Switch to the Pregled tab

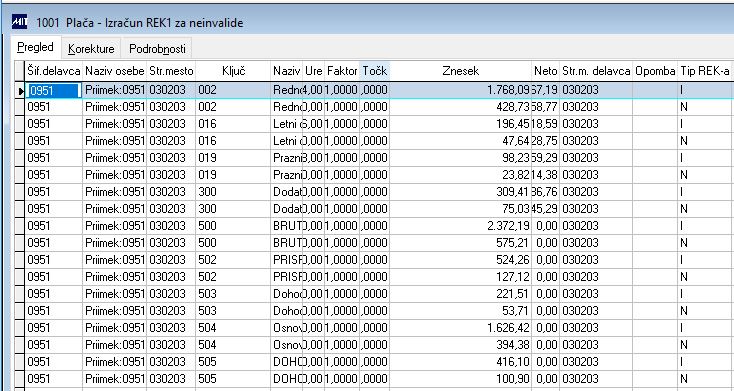click(35, 47)
